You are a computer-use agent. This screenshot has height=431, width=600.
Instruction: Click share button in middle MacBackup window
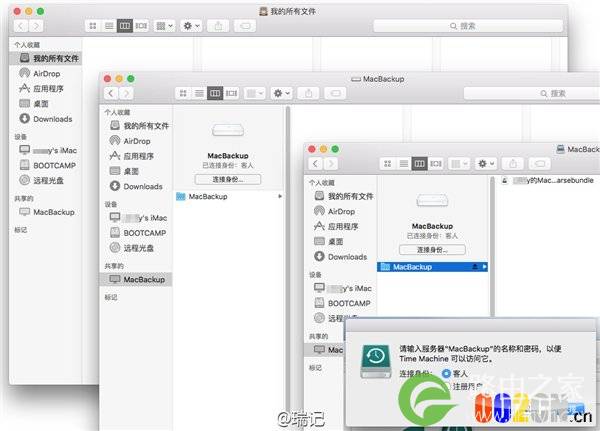click(308, 93)
